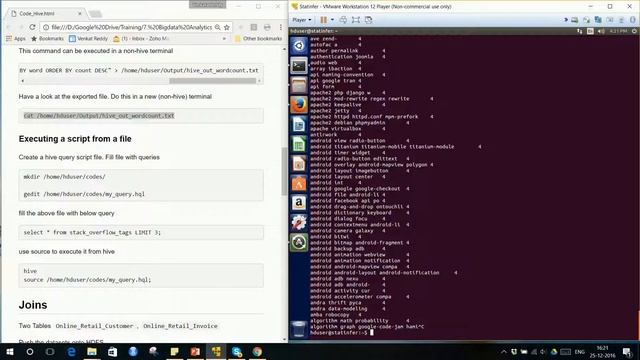Click the 'gedit /home/hduser/codes/my_query.hql' line
Screen dimensions: 640x360
(x=84, y=194)
